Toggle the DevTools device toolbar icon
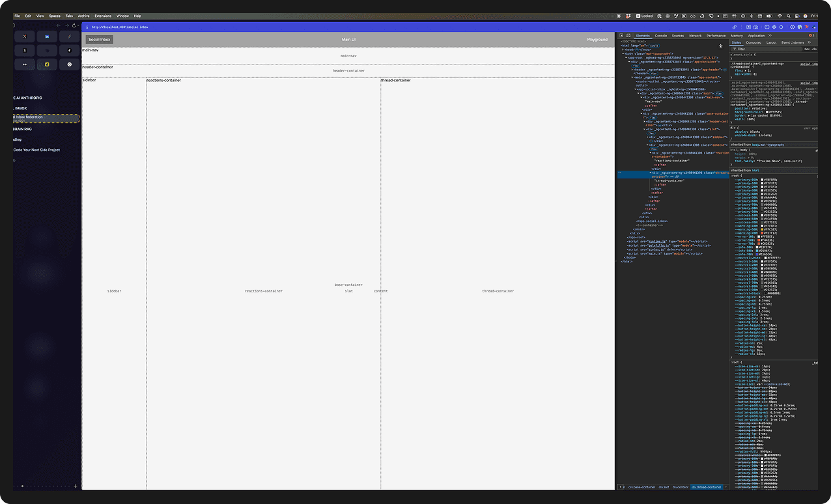This screenshot has width=831, height=504. click(x=628, y=35)
